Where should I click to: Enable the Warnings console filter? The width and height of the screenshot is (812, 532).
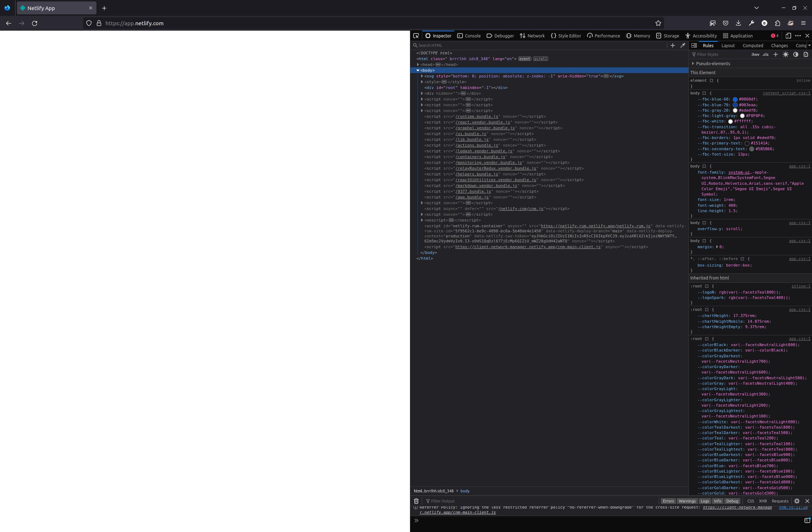pos(687,501)
